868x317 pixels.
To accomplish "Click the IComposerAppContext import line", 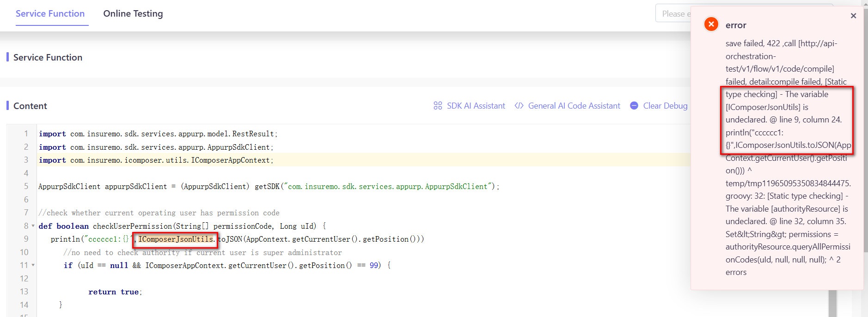I will coord(156,160).
